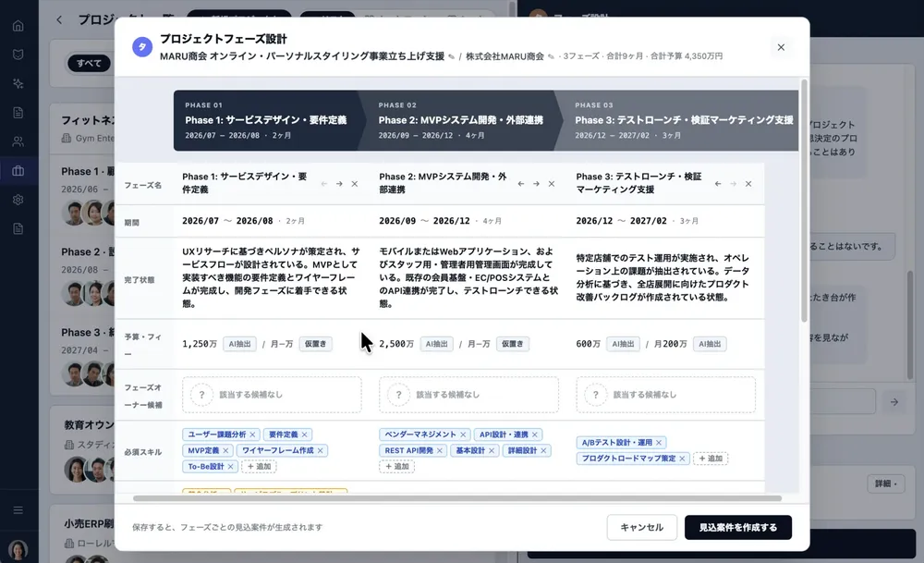
Task: Edit Phase 3 end date 2027/02
Action: 649,221
